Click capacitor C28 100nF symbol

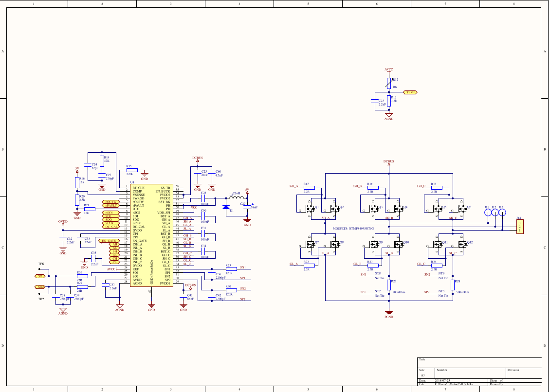point(203,198)
